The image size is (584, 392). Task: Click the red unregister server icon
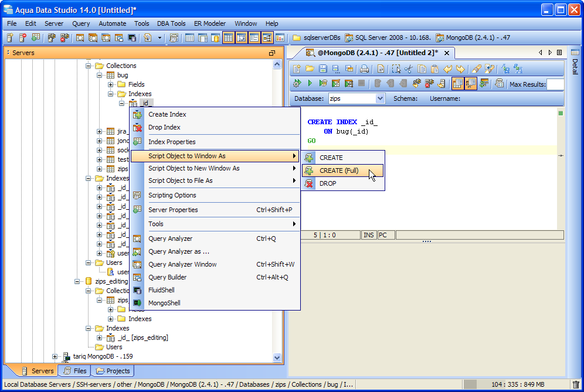23,38
